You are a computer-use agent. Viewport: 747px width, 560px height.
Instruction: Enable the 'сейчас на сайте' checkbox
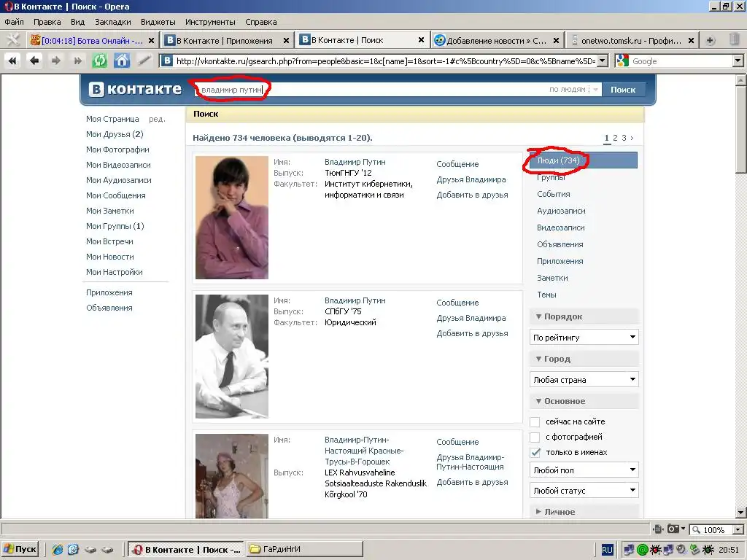535,422
